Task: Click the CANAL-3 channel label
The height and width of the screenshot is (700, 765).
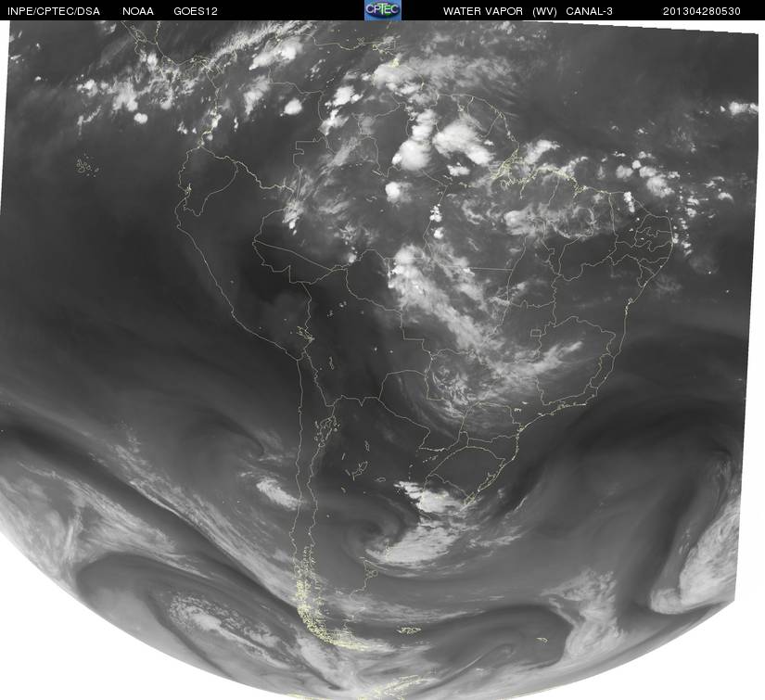Action: tap(589, 11)
